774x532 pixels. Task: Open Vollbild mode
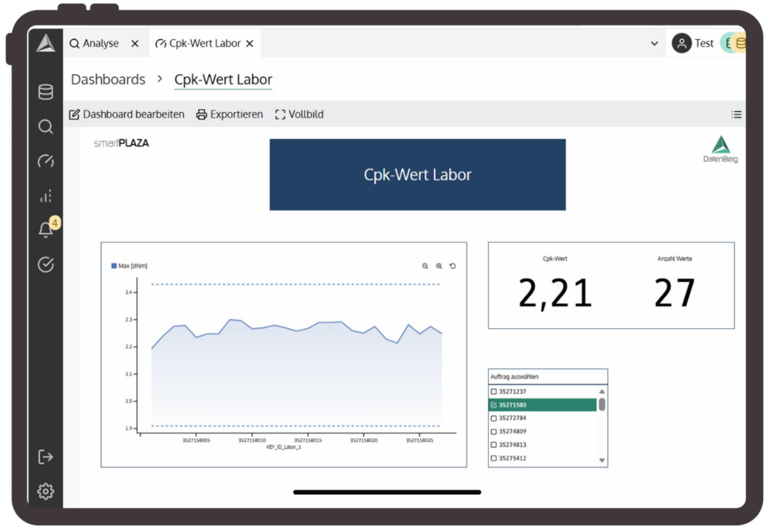[x=299, y=114]
